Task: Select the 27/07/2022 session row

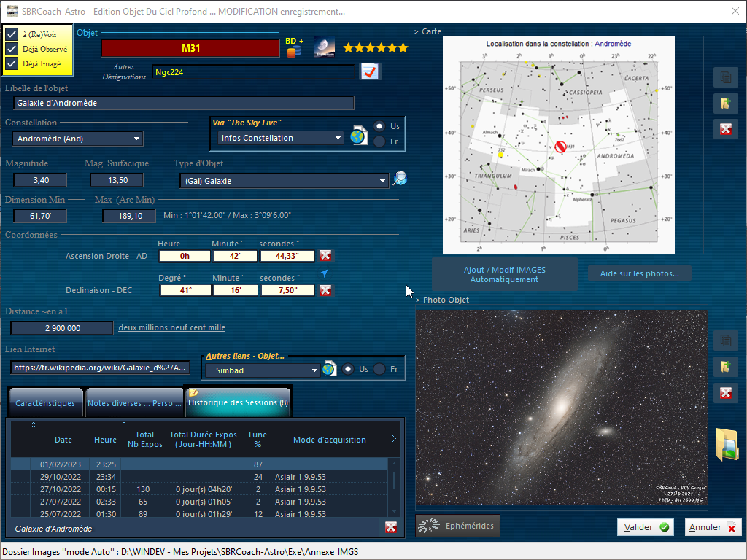Action: [x=199, y=502]
